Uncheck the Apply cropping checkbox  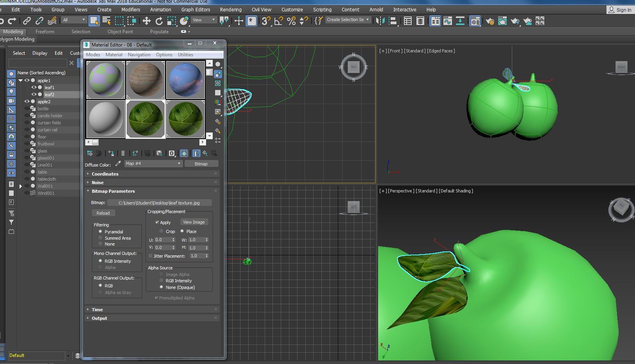pyautogui.click(x=157, y=222)
